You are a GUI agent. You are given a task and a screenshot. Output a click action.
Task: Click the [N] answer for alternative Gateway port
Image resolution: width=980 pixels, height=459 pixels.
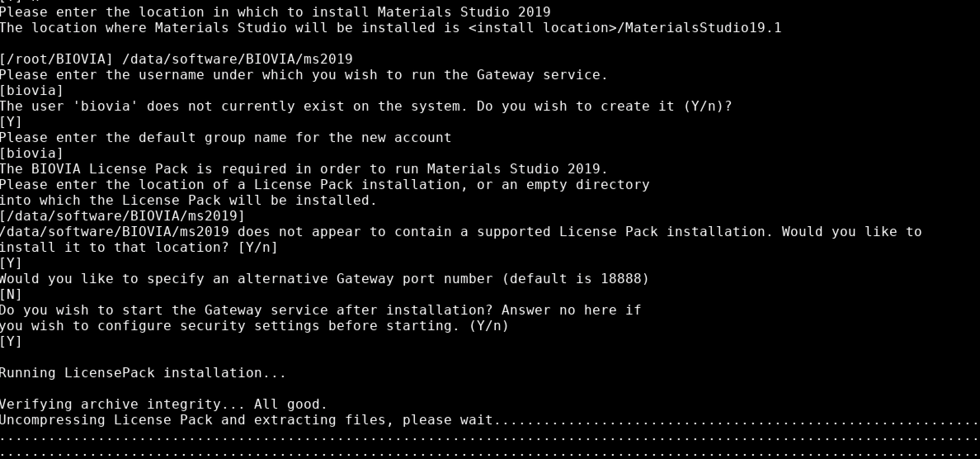11,294
